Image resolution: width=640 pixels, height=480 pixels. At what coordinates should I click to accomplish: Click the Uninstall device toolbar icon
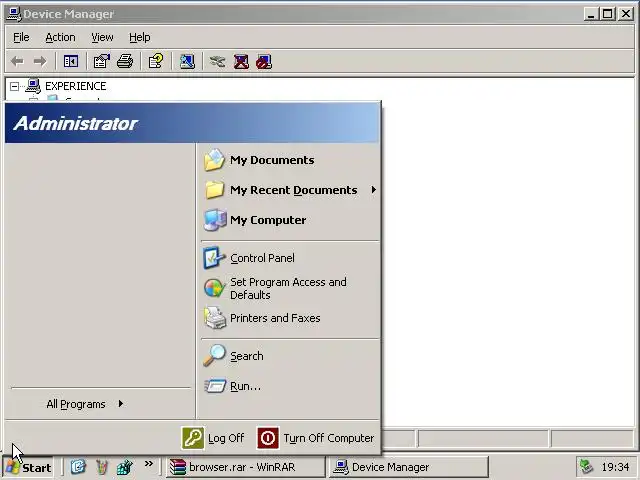click(241, 62)
